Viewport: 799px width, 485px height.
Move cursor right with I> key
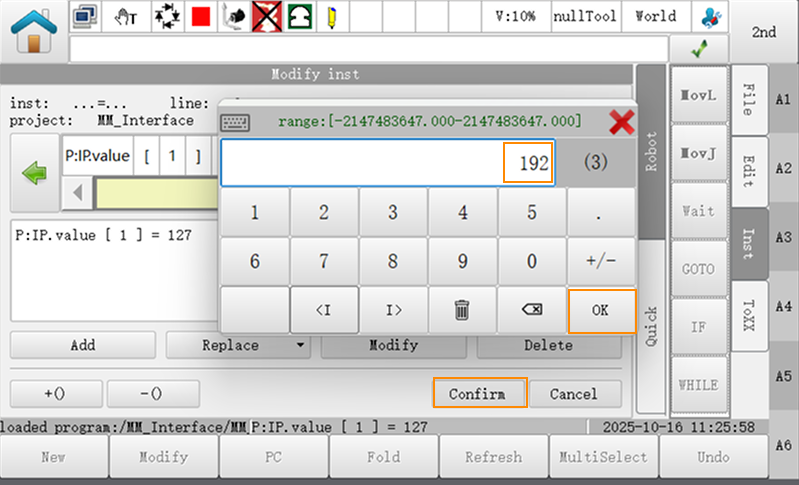tap(393, 310)
